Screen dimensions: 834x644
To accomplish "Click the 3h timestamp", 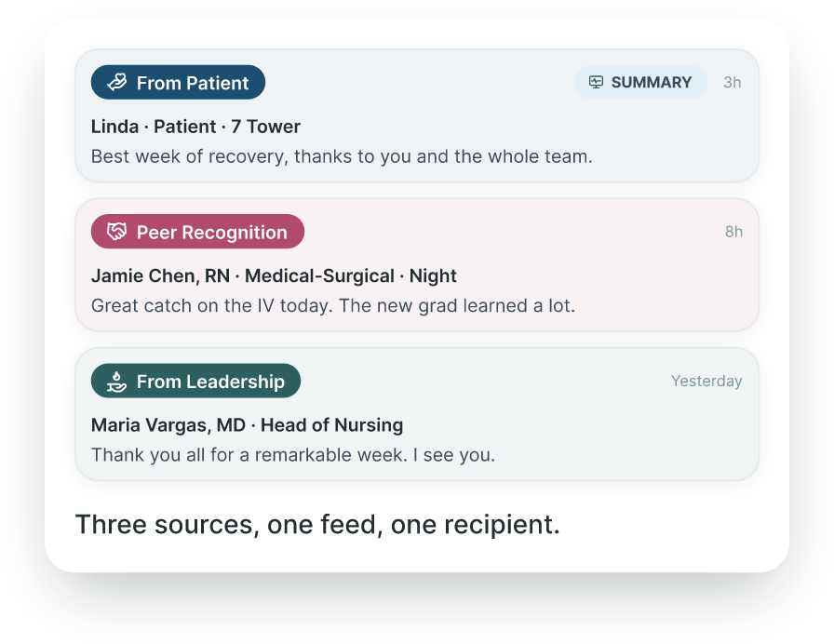I will [x=733, y=83].
